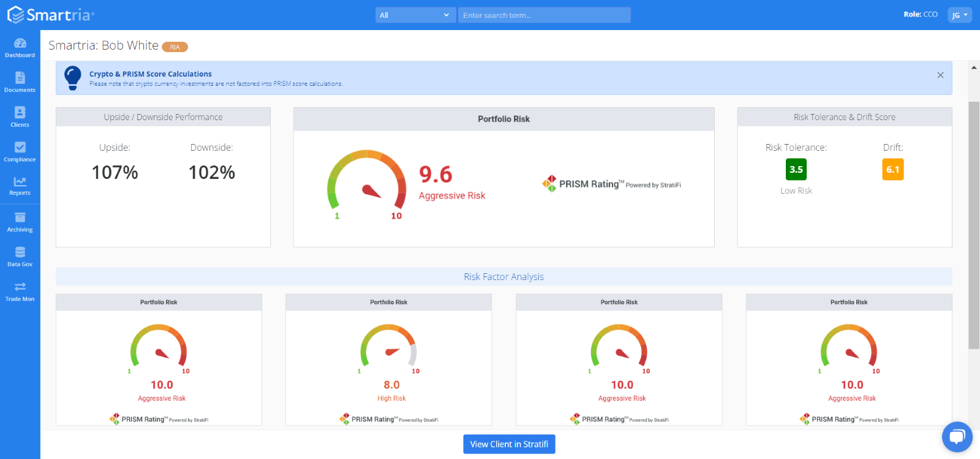Click the Crypto & PRISM Score Calculations title
This screenshot has width=980, height=459.
point(151,74)
